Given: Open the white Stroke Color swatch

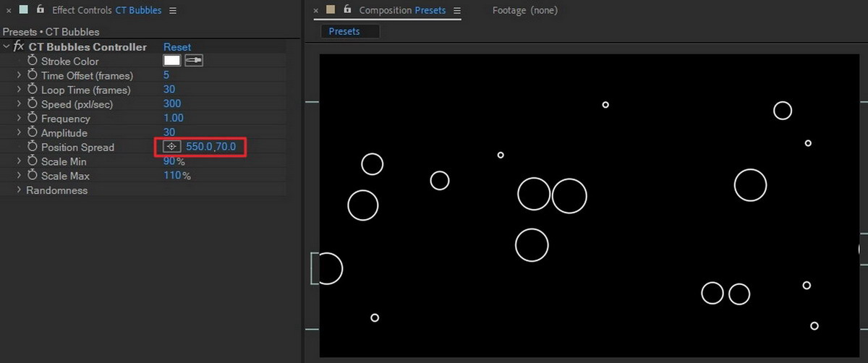Looking at the screenshot, I should point(171,61).
